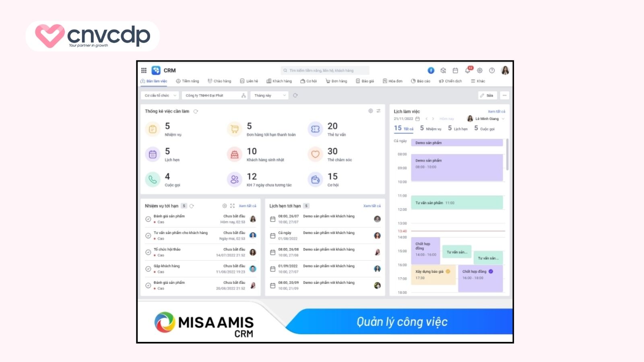Mark Đánh giá sản phẩm 20/08/2022 task complete
The height and width of the screenshot is (362, 644).
click(x=148, y=285)
